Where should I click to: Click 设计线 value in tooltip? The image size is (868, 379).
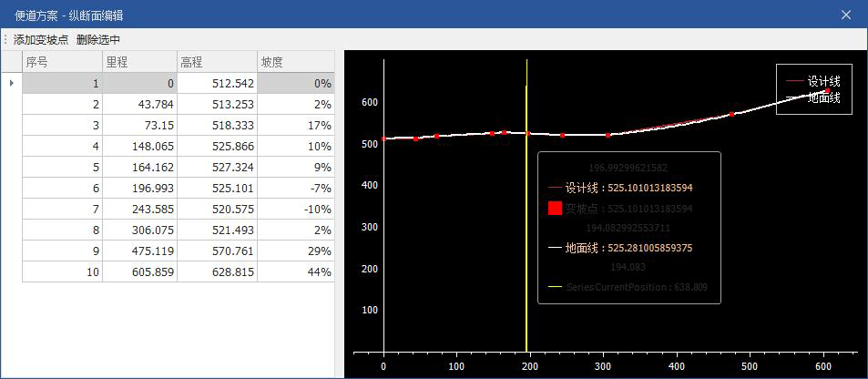pos(650,188)
